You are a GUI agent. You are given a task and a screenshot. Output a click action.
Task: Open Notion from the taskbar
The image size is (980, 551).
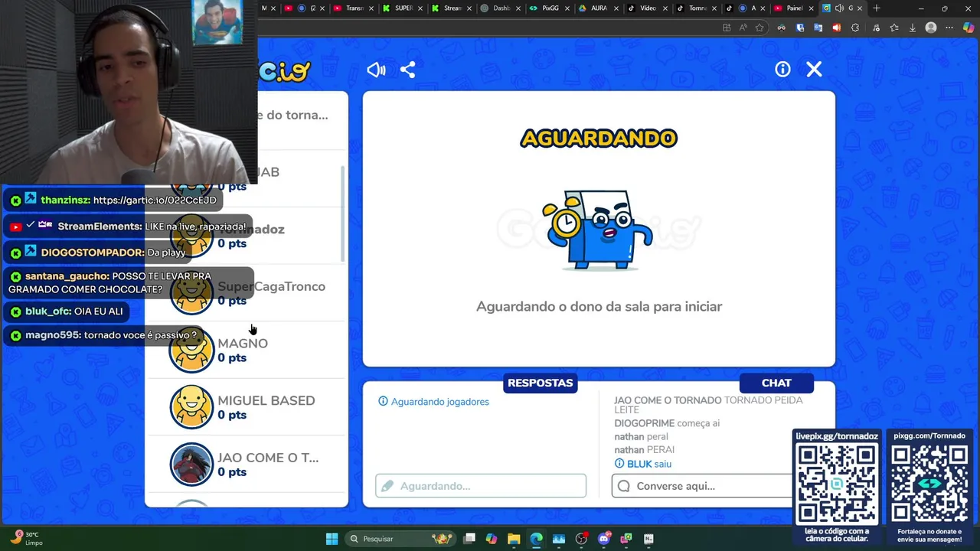(x=648, y=539)
